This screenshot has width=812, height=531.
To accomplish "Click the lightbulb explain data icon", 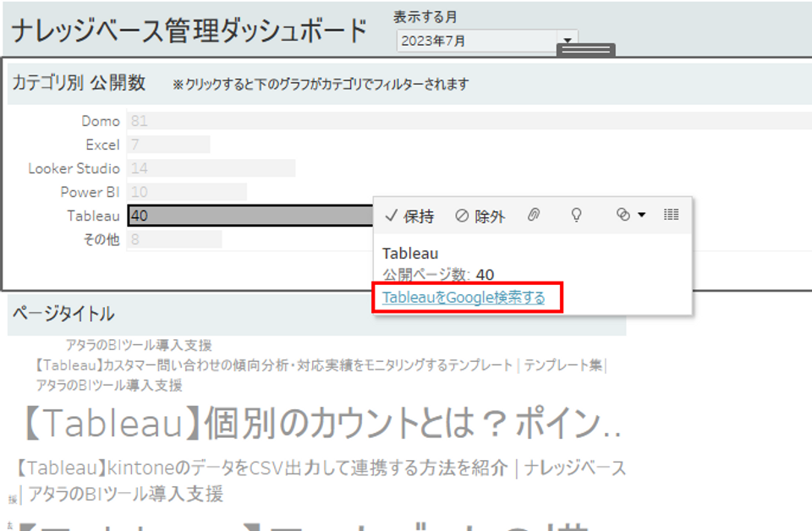I will [x=576, y=215].
